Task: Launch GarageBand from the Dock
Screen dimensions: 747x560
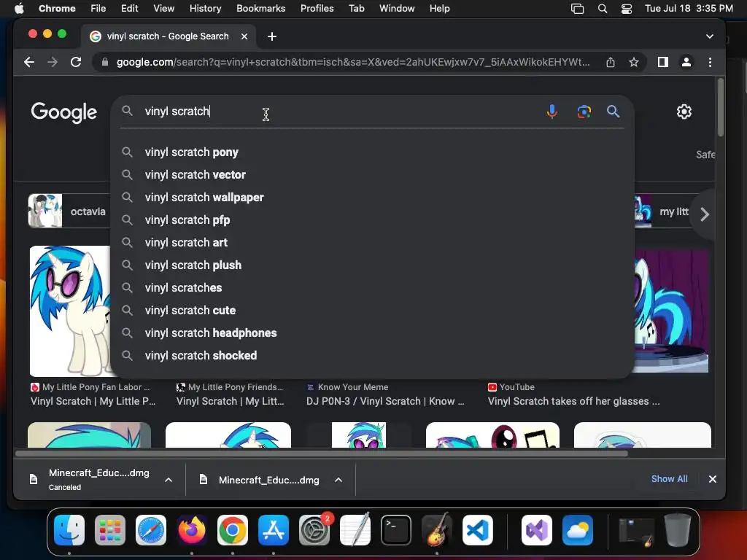Action: [436, 529]
